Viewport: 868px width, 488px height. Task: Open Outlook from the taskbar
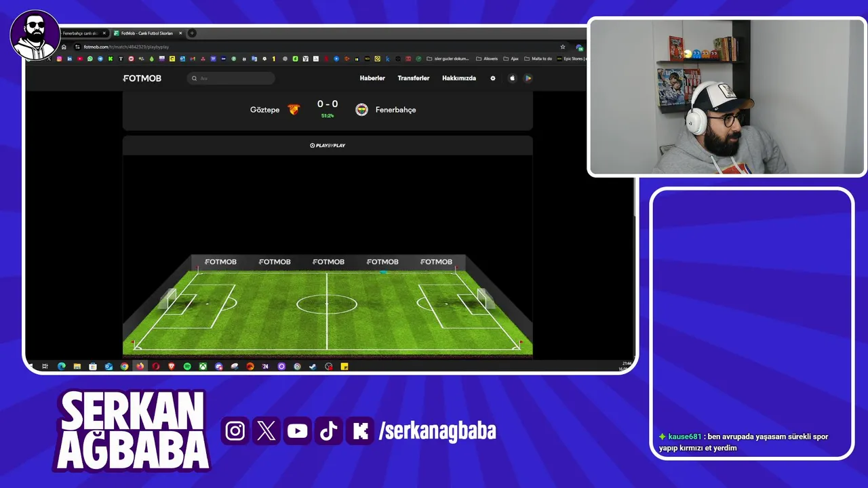pos(108,367)
